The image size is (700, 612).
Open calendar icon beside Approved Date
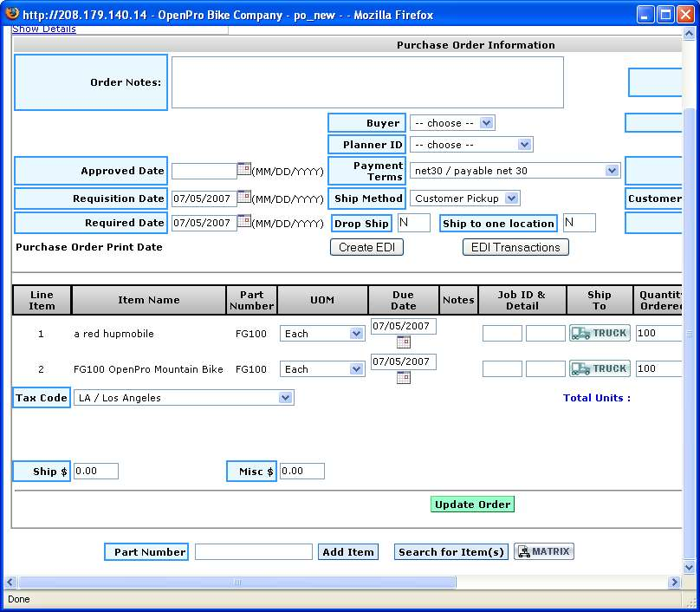click(244, 170)
